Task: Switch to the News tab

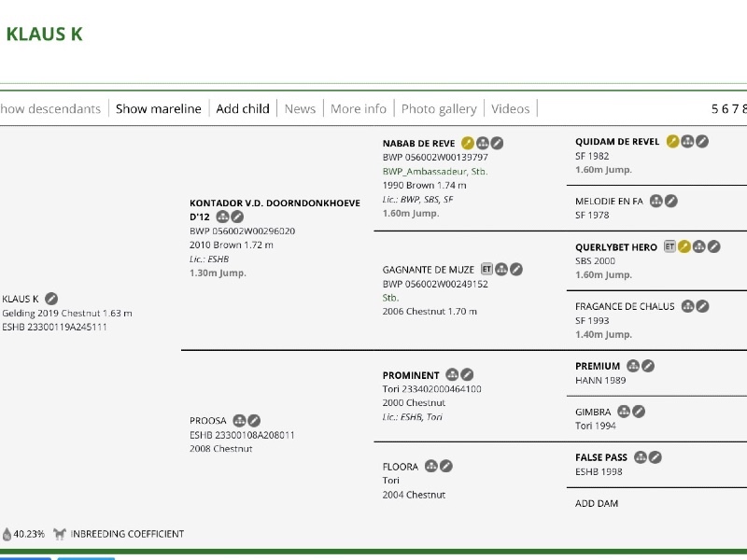Action: point(300,108)
